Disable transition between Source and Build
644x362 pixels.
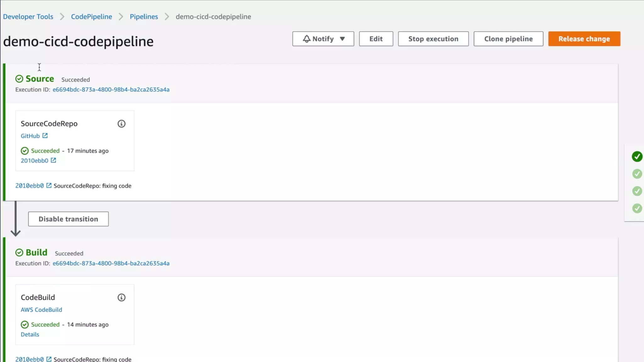tap(68, 219)
